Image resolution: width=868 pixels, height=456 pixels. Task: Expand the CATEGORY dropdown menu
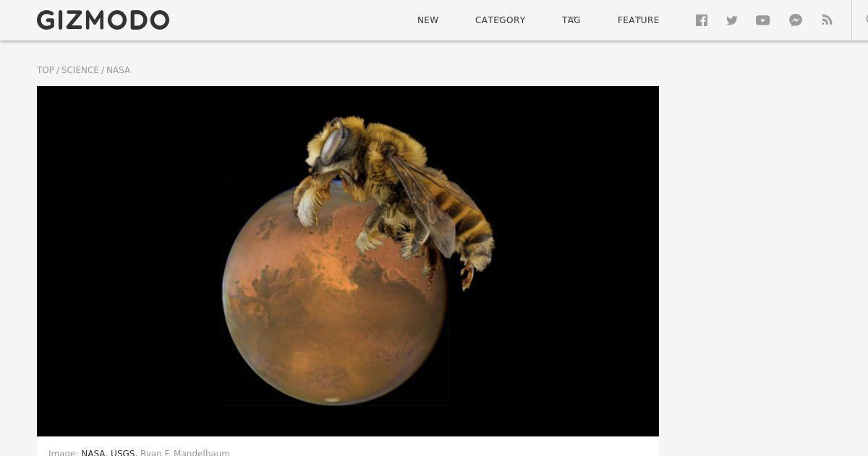[500, 20]
